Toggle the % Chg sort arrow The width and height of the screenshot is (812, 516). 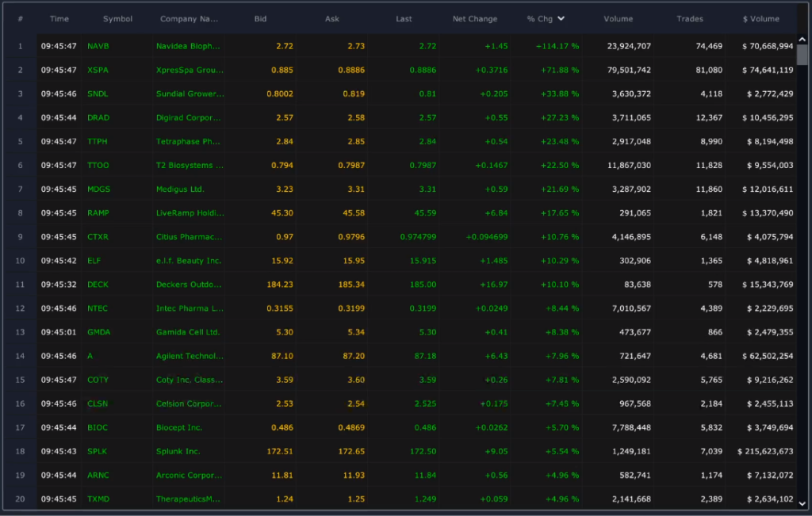(561, 19)
